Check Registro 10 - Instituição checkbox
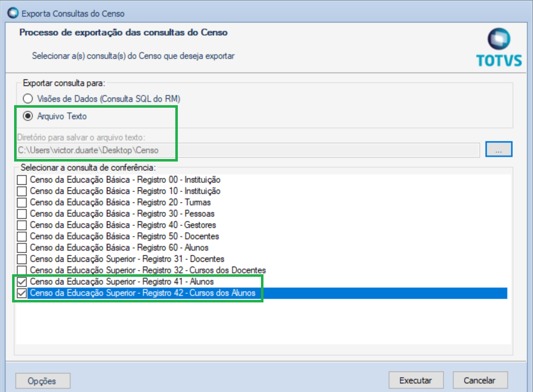The height and width of the screenshot is (392, 533). [22, 191]
